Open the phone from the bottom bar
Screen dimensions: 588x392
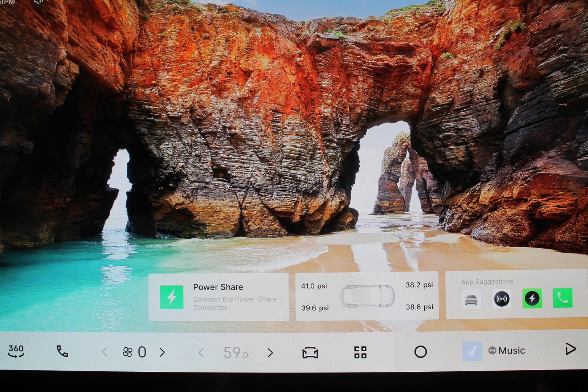point(62,351)
